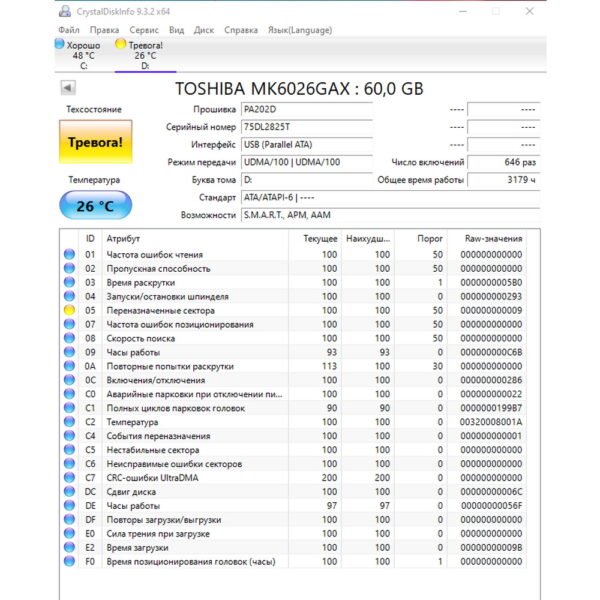Image resolution: width=600 pixels, height=600 pixels.
Task: Click the drive letter field D:
Action: 307,180
